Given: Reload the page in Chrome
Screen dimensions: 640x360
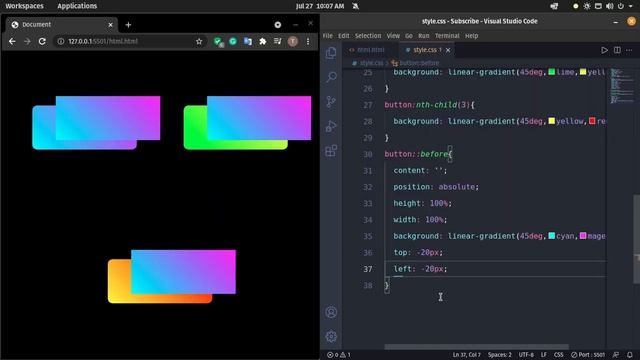Looking at the screenshot, I should coord(42,41).
